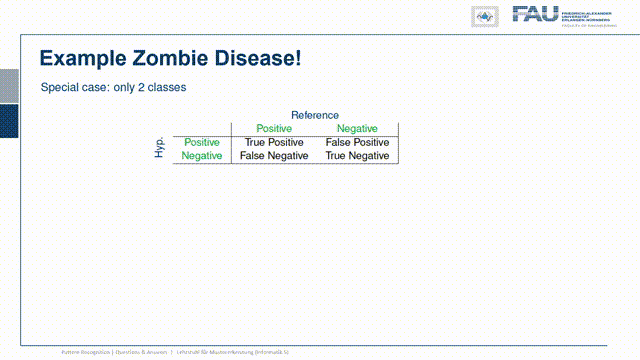
Task: Click the green 'Positive' row label
Action: tap(202, 142)
